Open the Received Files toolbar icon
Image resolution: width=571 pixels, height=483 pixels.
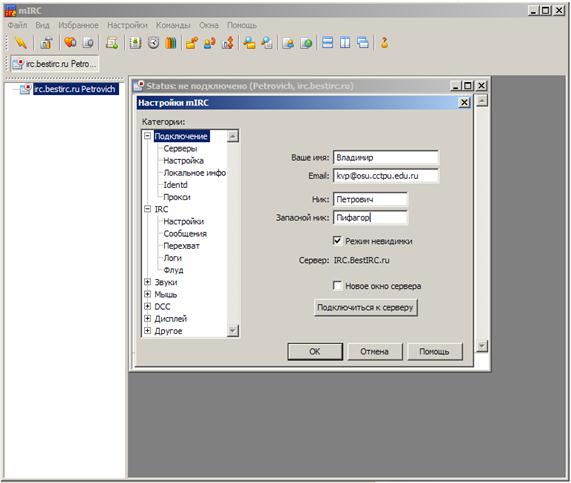click(249, 43)
